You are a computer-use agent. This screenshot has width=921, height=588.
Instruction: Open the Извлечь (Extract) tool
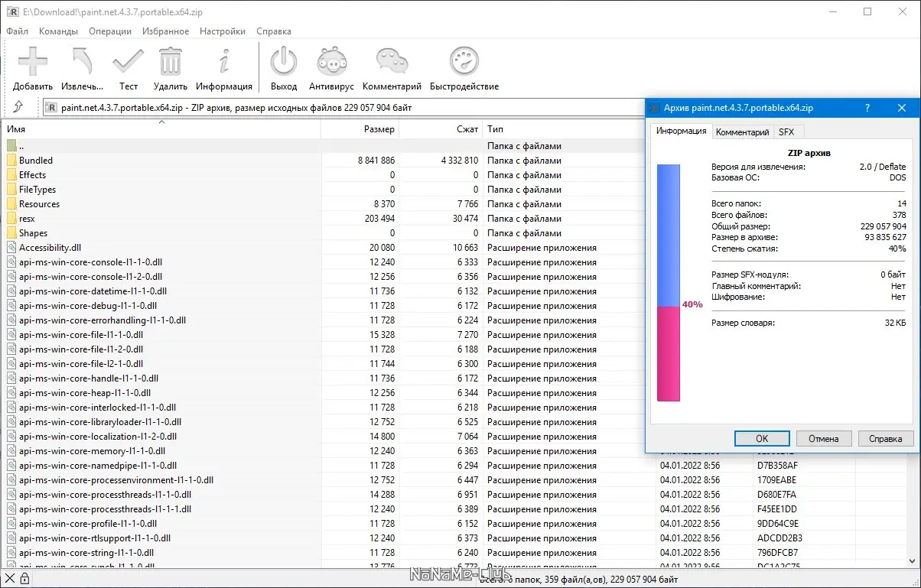(x=80, y=65)
